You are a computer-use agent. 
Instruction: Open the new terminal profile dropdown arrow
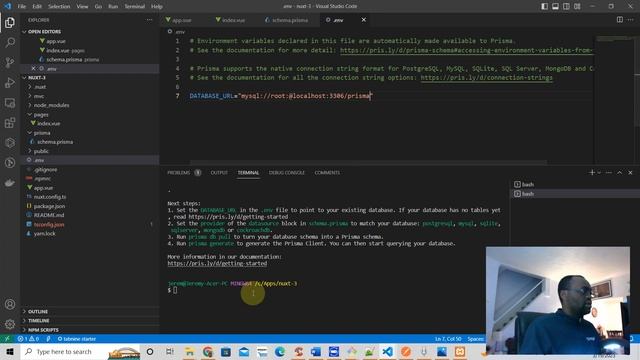[x=599, y=173]
